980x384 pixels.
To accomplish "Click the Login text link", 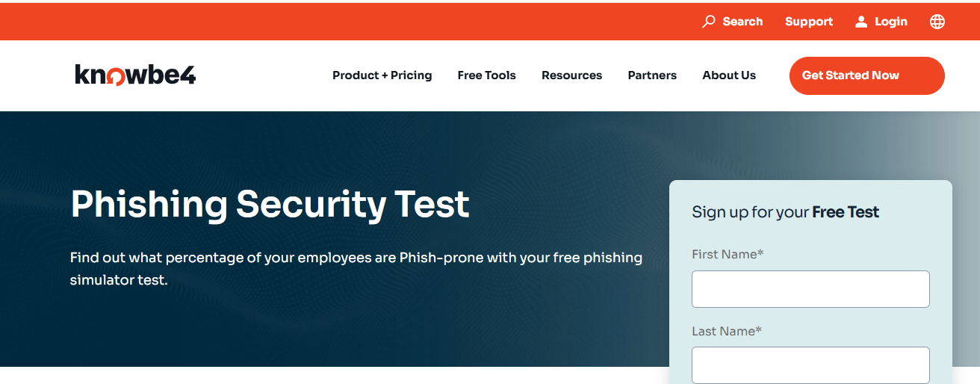I will [891, 22].
